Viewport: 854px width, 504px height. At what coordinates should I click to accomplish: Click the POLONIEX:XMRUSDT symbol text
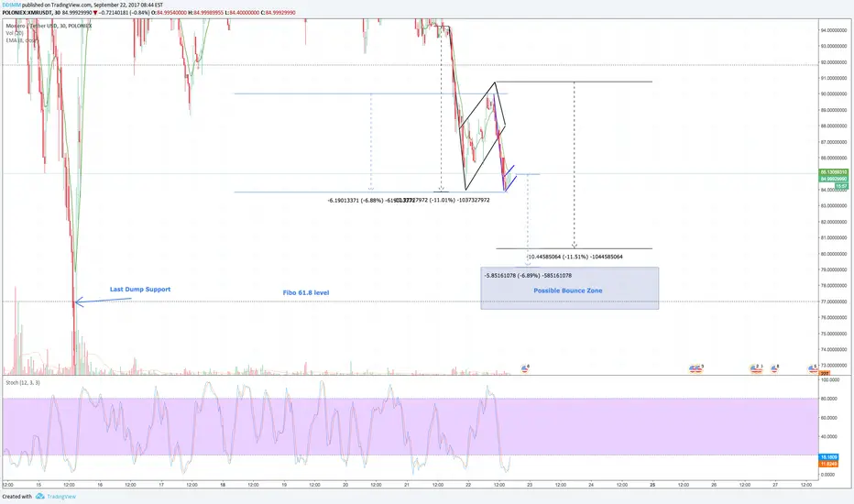pyautogui.click(x=27, y=12)
